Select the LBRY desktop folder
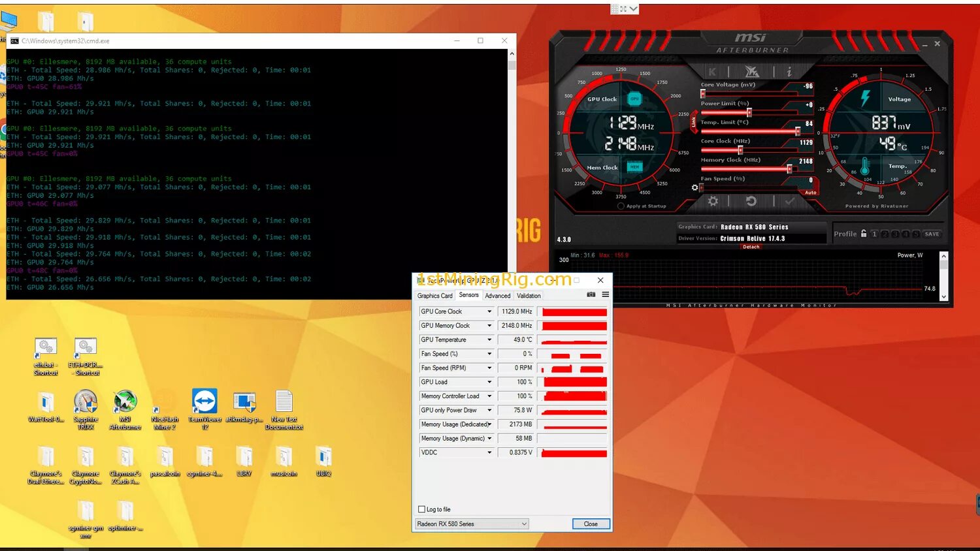Image resolution: width=980 pixels, height=551 pixels. pyautogui.click(x=244, y=461)
